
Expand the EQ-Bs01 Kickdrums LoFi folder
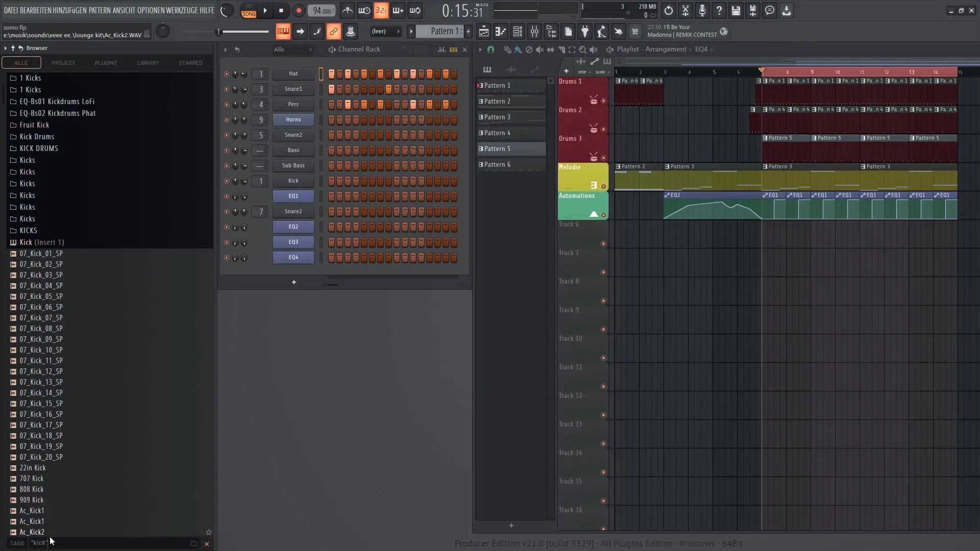click(57, 101)
